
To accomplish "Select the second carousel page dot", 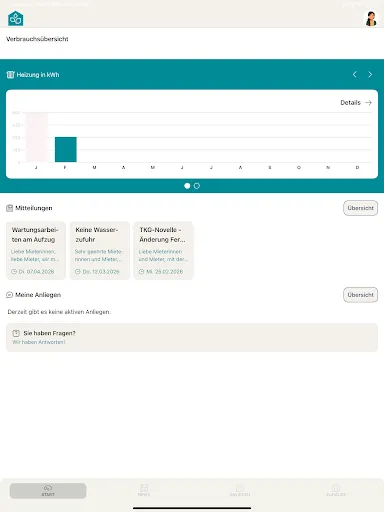I will tap(197, 186).
